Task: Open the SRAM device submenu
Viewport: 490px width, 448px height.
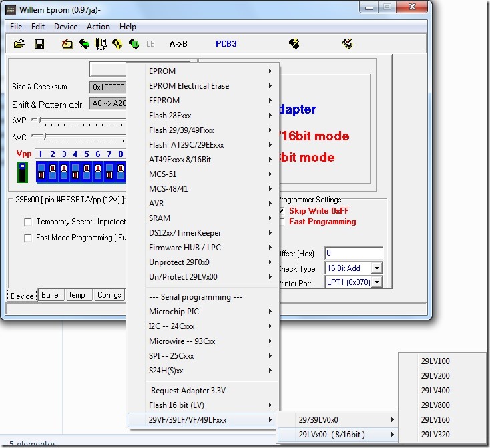Action: [203, 218]
